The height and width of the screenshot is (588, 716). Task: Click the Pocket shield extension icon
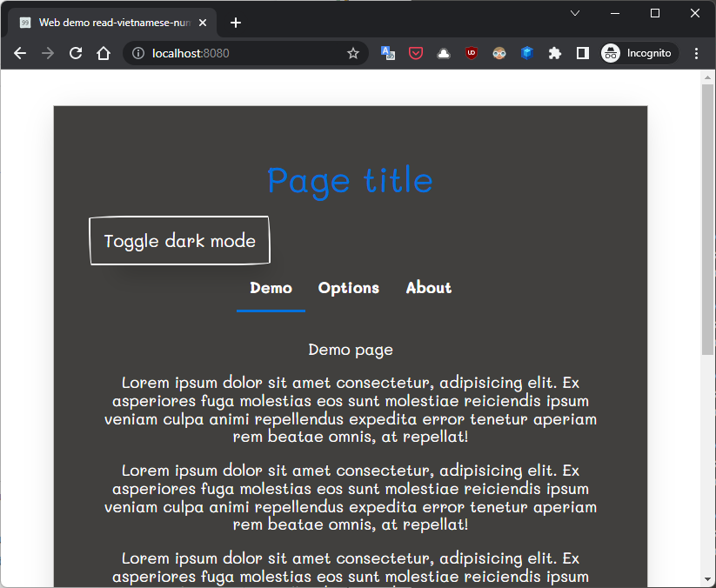point(416,53)
